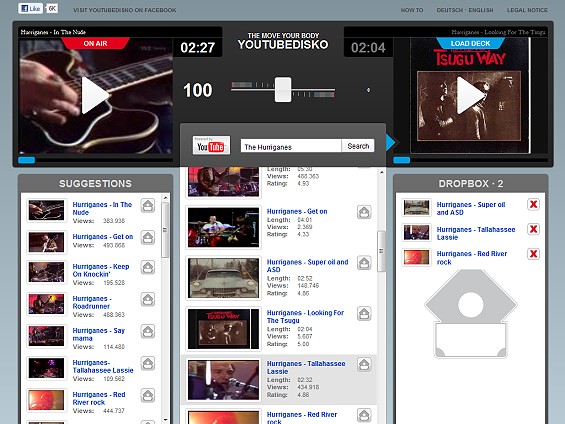Open search result title Tallahassee Lassie

(306, 367)
